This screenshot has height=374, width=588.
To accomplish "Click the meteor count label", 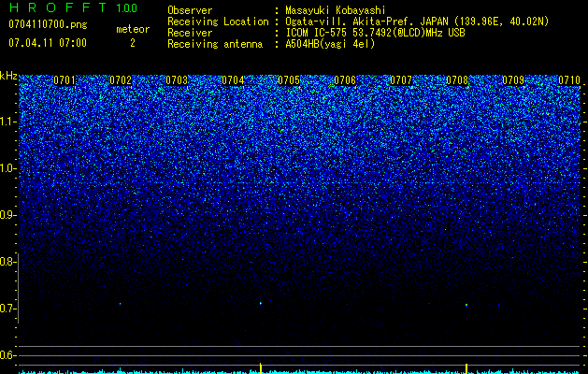I will (x=133, y=29).
